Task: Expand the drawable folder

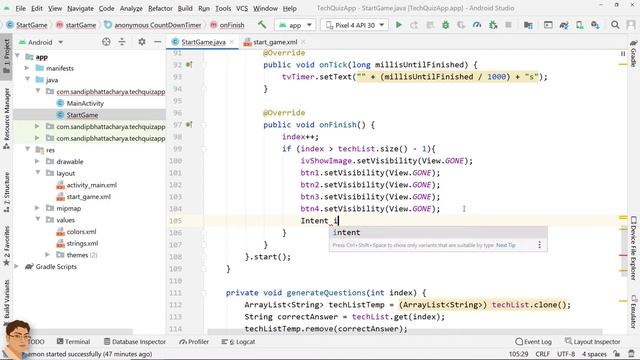Action: [x=37, y=161]
